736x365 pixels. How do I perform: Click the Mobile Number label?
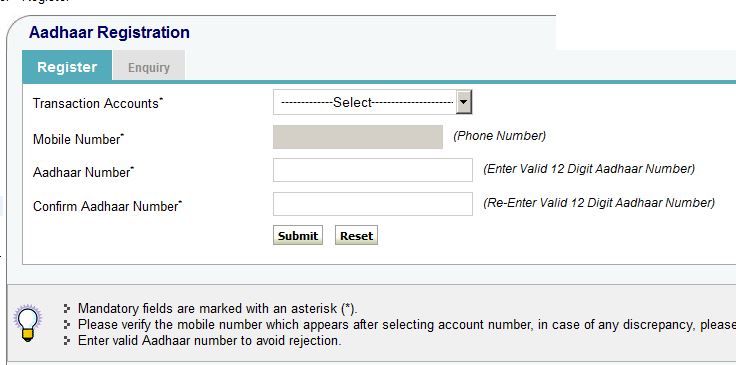click(x=78, y=139)
